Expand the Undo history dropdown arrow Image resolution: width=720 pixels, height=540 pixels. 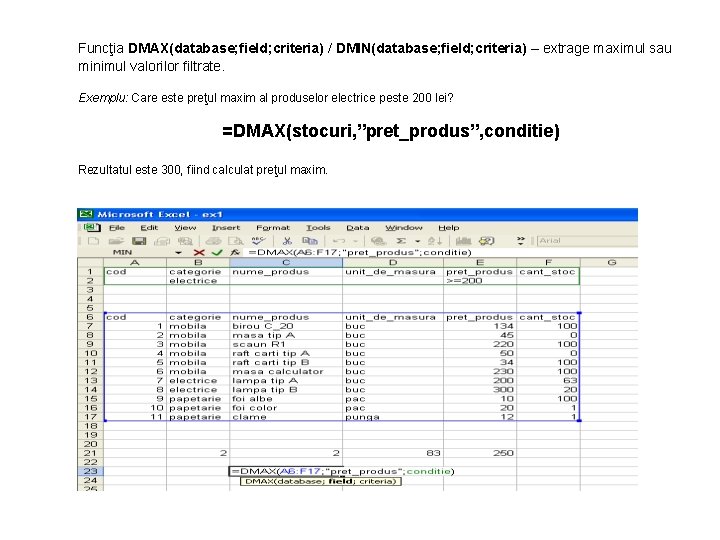click(355, 242)
